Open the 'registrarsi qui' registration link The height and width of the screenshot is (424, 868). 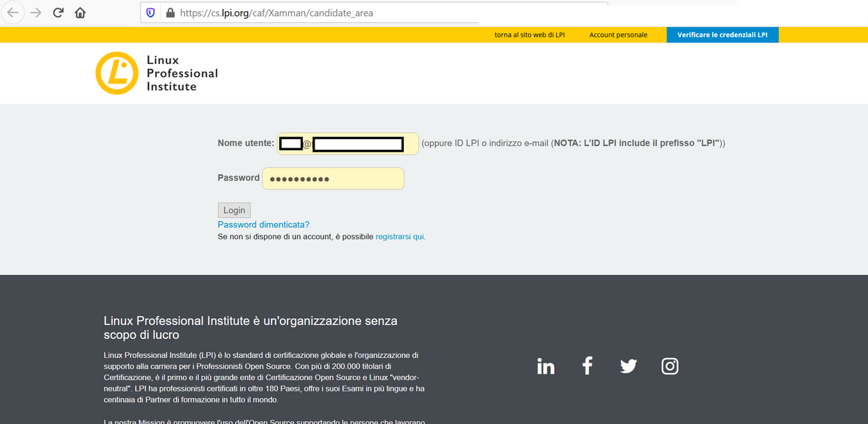point(400,237)
